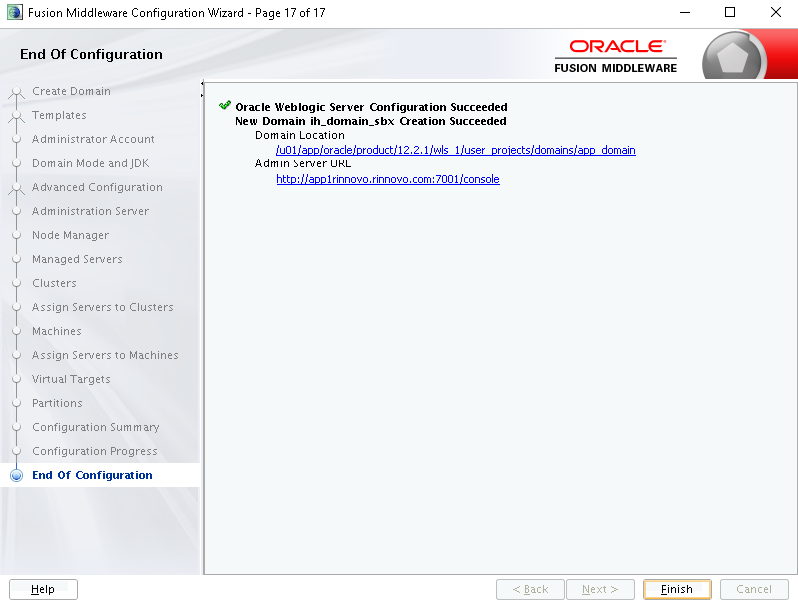Click the wizard application icon in title bar
The image size is (798, 603).
click(x=15, y=12)
